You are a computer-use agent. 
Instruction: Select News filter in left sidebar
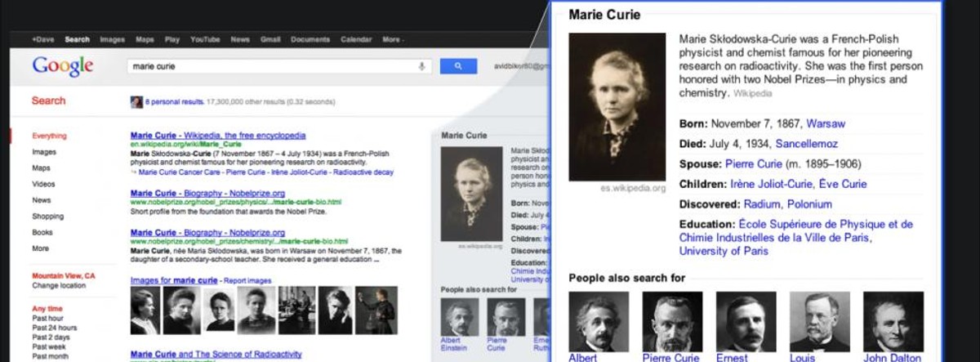pyautogui.click(x=41, y=200)
